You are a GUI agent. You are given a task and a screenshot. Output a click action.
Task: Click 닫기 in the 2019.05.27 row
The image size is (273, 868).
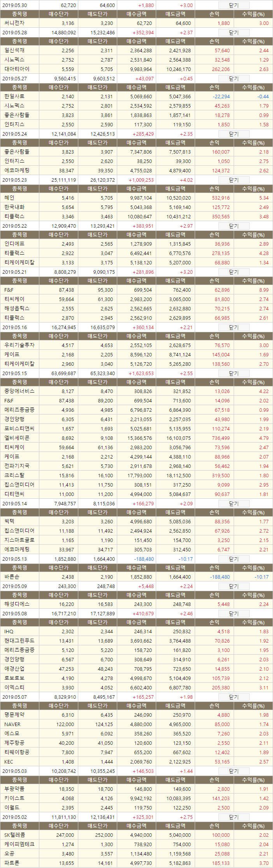(234, 79)
